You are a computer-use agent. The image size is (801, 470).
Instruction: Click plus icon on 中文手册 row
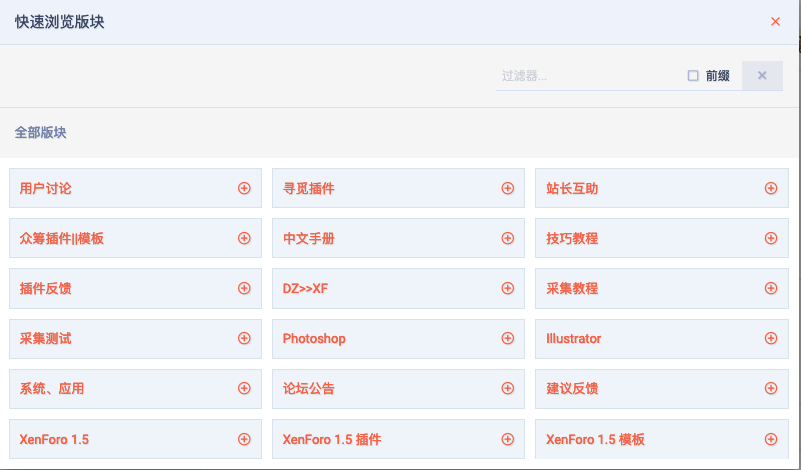pos(507,238)
